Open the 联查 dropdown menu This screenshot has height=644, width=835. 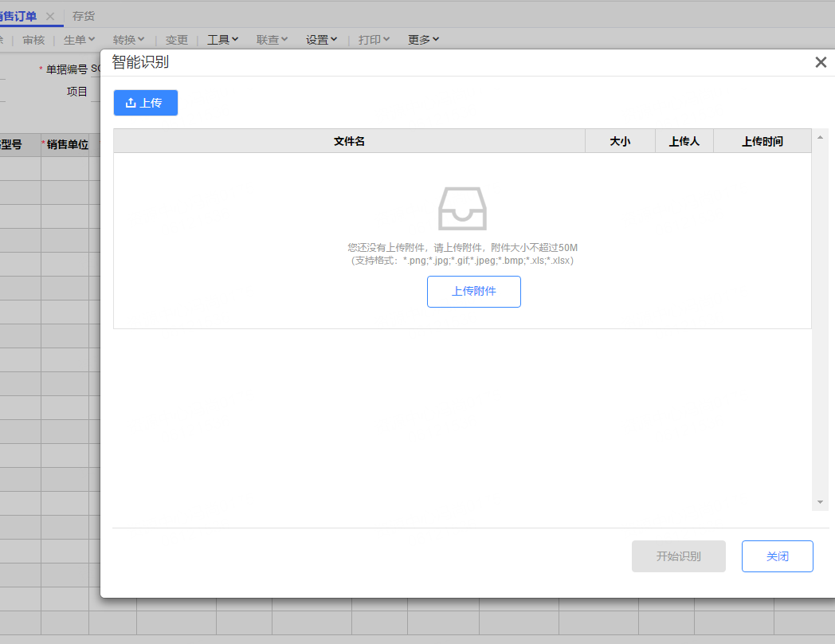coord(272,40)
